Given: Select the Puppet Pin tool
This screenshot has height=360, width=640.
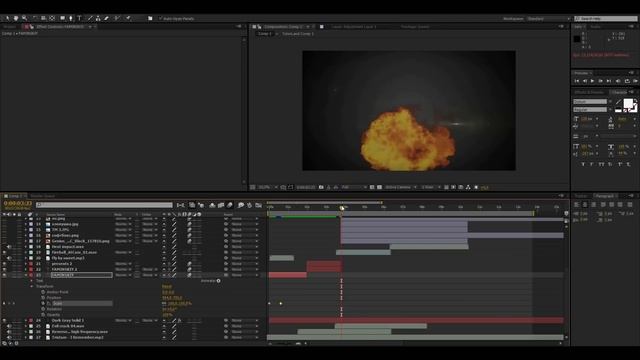Looking at the screenshot, I should pos(128,18).
